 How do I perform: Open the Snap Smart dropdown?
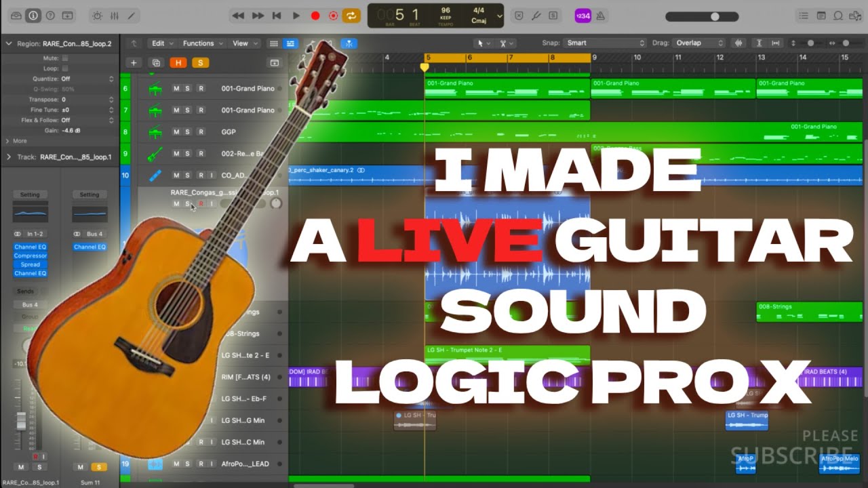pyautogui.click(x=605, y=43)
